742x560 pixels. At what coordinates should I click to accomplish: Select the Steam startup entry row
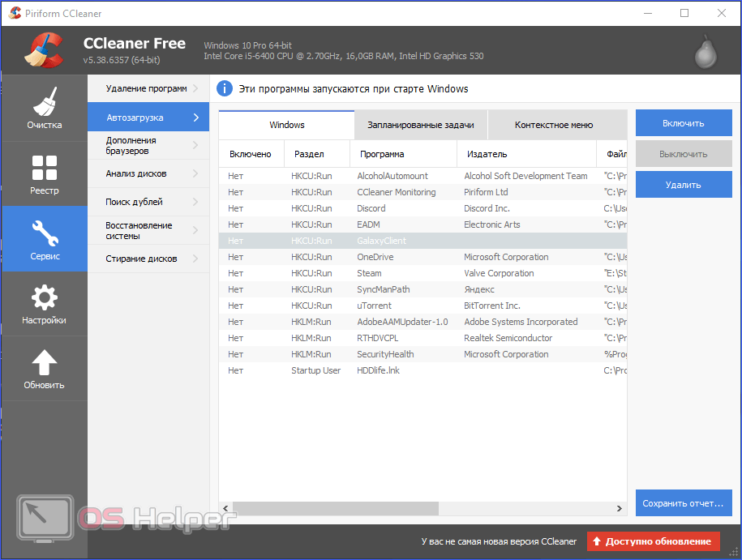[422, 273]
